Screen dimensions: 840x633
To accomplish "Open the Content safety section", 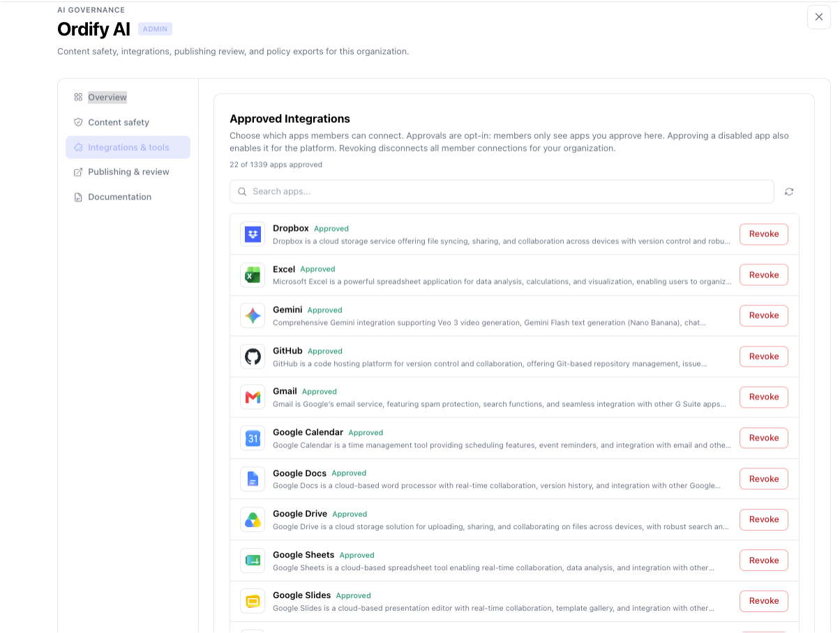I will pos(128,123).
